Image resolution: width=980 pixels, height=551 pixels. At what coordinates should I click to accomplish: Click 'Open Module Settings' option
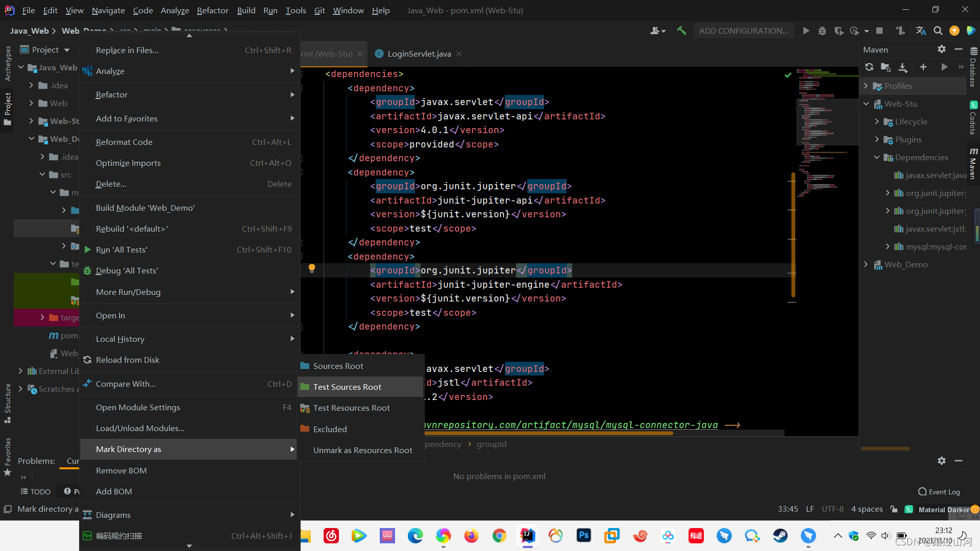(138, 407)
